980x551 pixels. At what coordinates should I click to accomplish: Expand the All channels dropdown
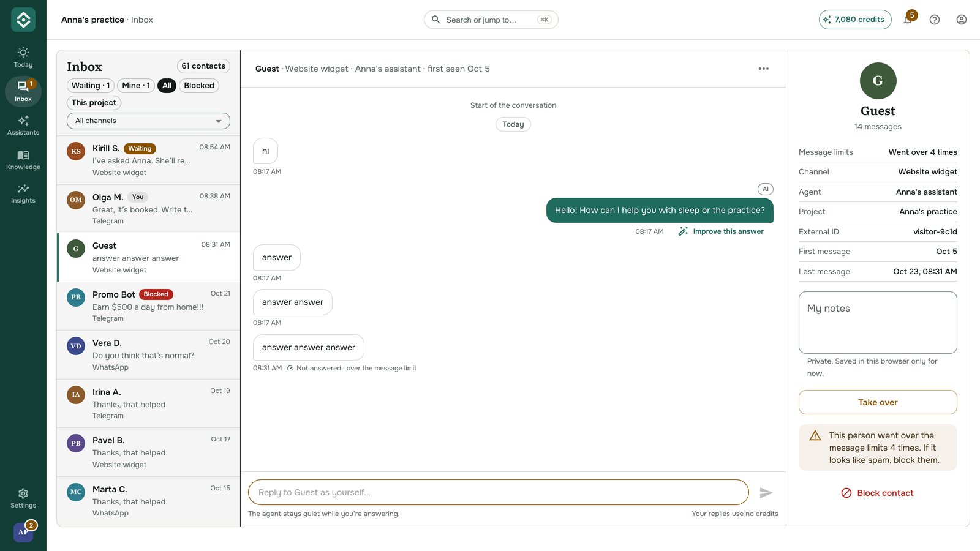[x=148, y=121]
